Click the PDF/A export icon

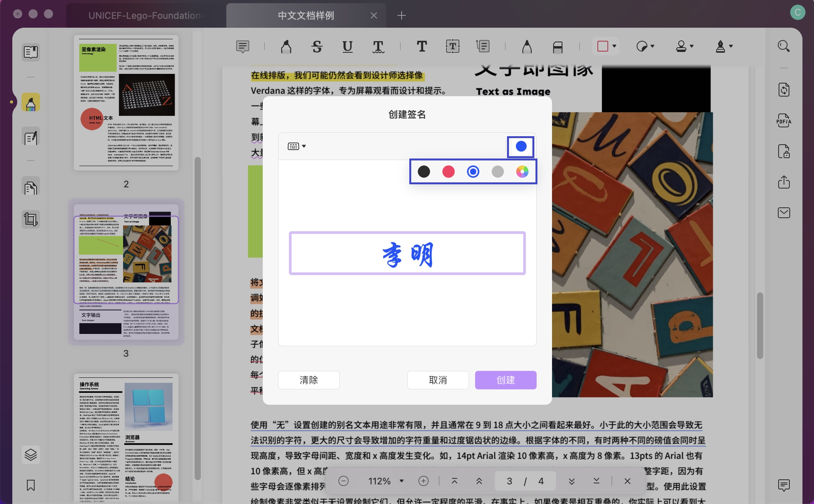(x=784, y=120)
